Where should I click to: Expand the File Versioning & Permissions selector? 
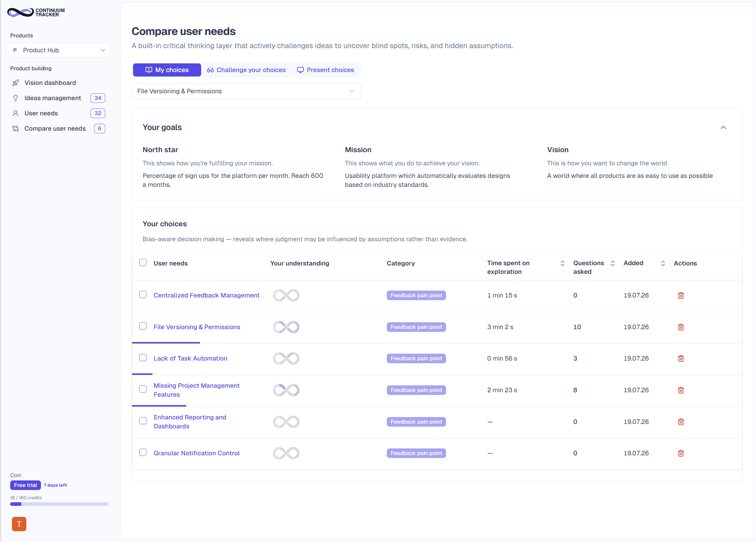(x=246, y=91)
